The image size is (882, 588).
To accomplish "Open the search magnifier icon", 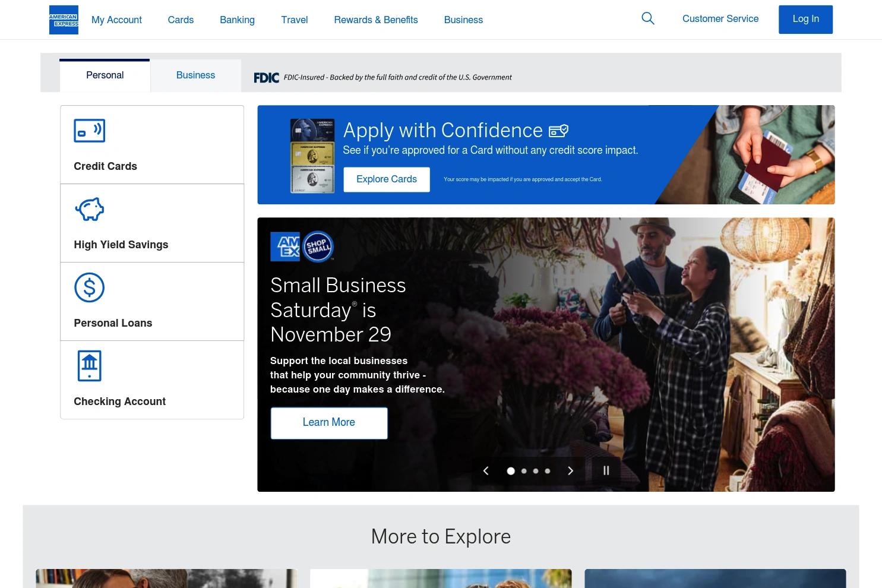I will pos(648,19).
